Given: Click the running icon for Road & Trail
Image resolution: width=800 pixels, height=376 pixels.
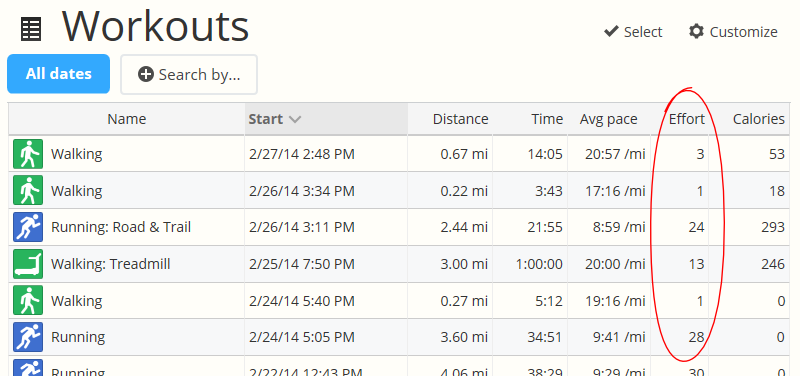Looking at the screenshot, I should pos(28,227).
